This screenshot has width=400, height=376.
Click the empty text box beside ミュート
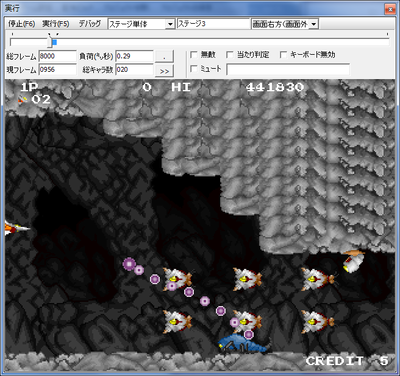pyautogui.click(x=288, y=69)
